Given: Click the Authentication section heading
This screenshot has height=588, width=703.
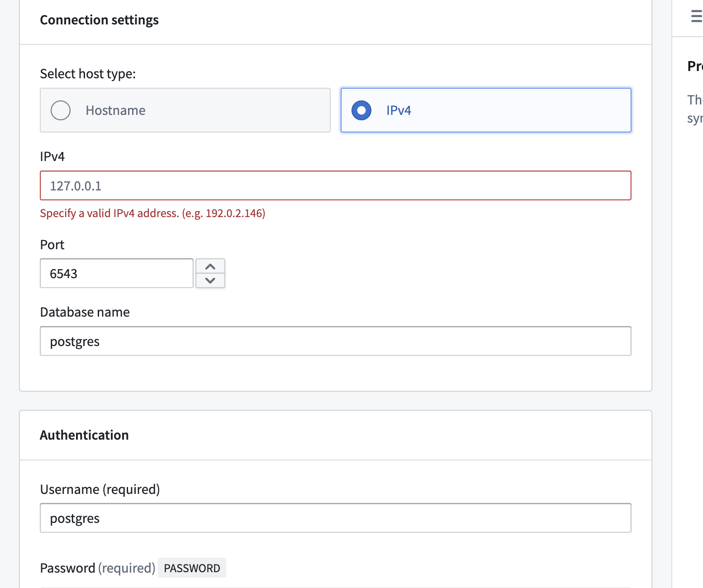Looking at the screenshot, I should (84, 435).
